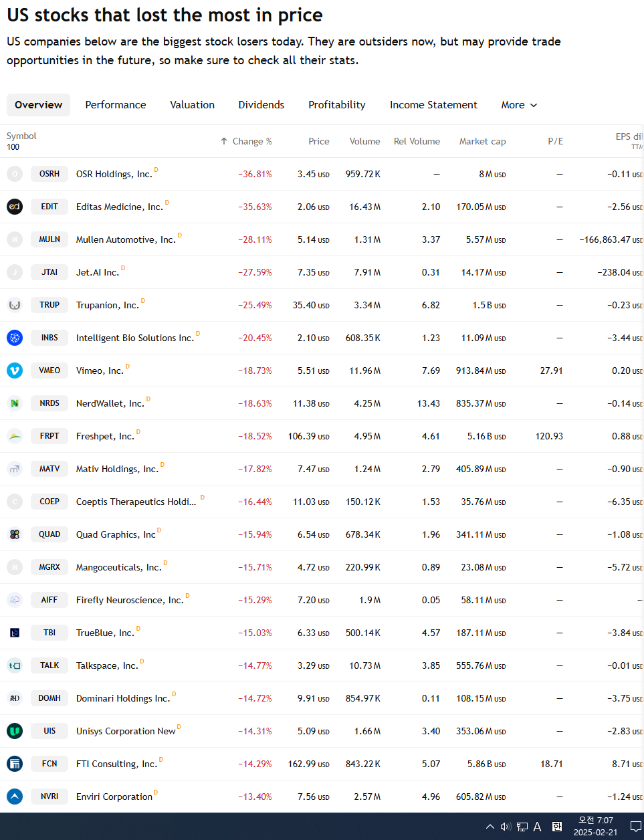Viewport: 644px width, 840px height.
Task: Click the Mativ Holdings logo icon
Action: pos(15,469)
